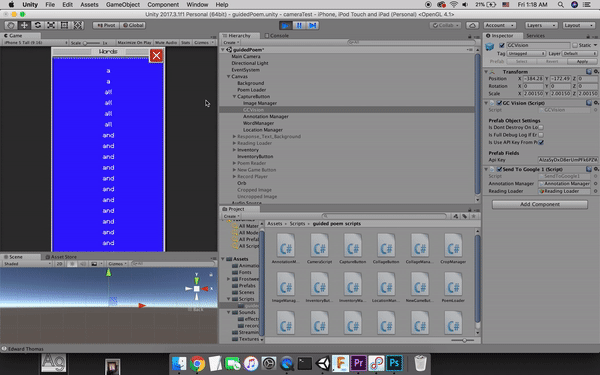Click the Step frame button
The width and height of the screenshot is (600, 375).
pyautogui.click(x=313, y=25)
